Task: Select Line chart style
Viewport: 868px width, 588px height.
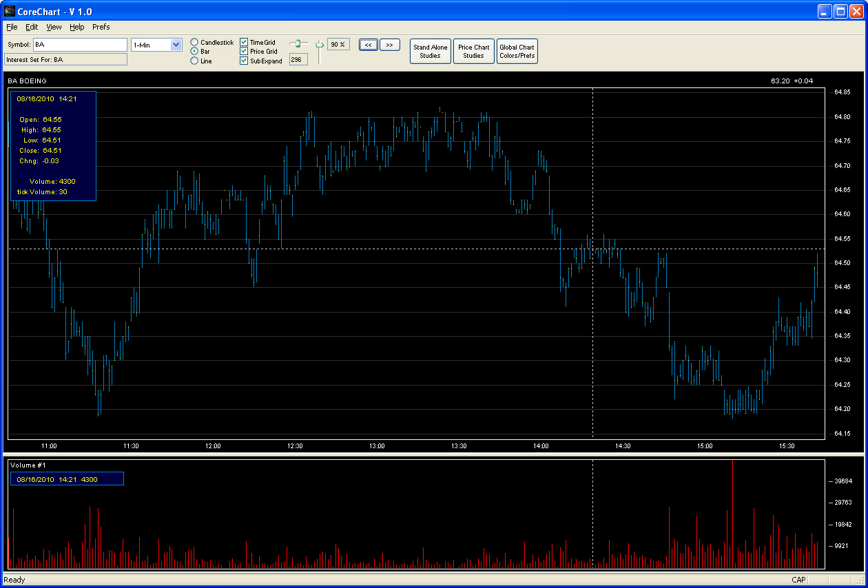Action: [194, 61]
